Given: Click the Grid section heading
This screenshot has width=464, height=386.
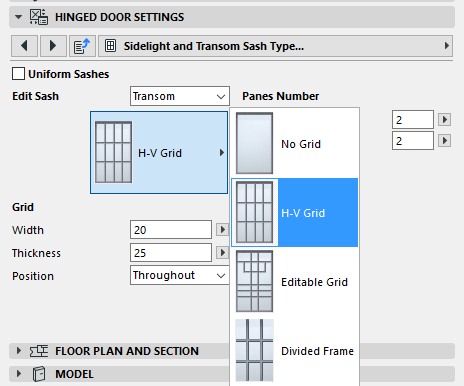Looking at the screenshot, I should pos(23,207).
